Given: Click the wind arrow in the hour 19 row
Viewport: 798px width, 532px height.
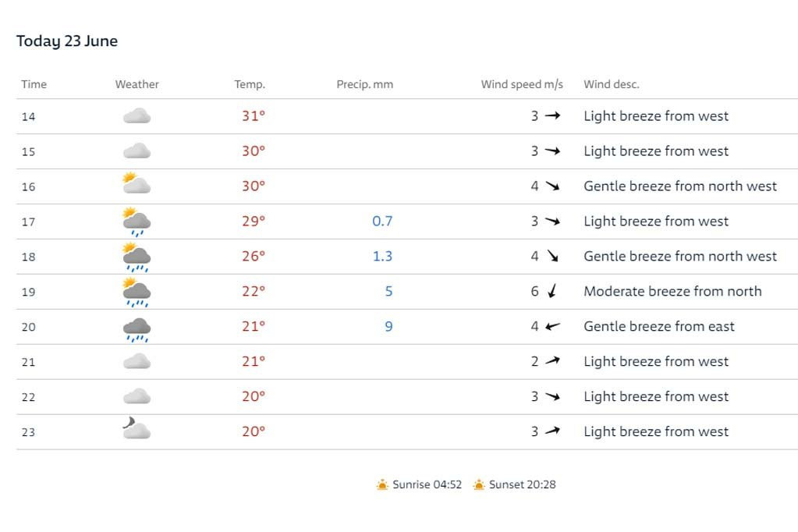Looking at the screenshot, I should (552, 292).
